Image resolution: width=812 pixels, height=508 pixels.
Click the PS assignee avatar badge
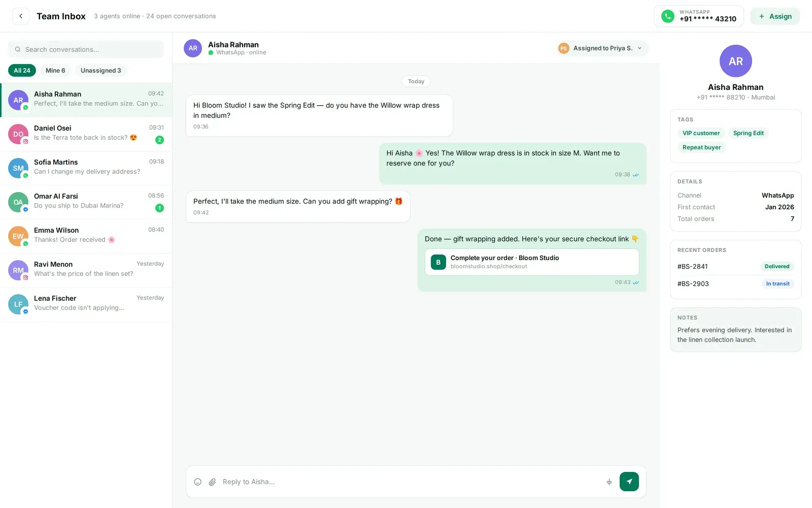pos(563,48)
